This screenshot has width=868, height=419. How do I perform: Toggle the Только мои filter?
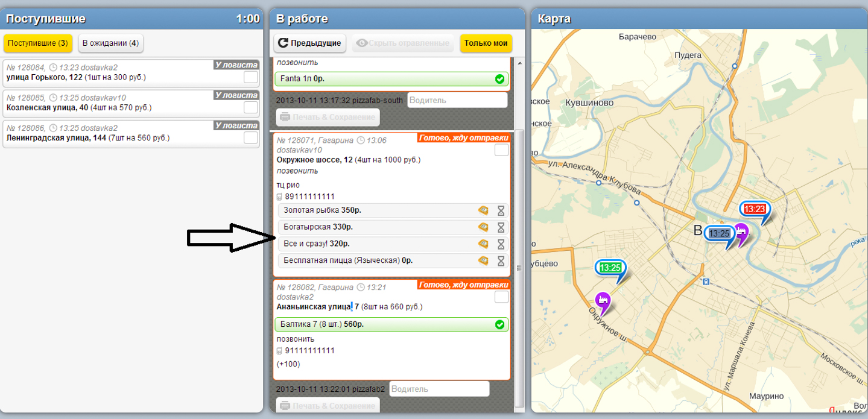pyautogui.click(x=486, y=43)
